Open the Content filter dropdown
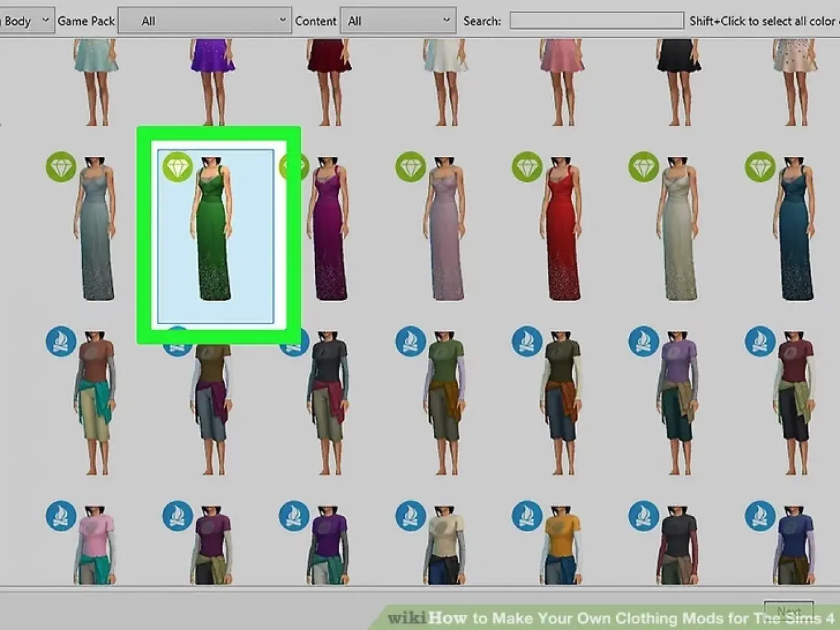Image resolution: width=840 pixels, height=630 pixels. pyautogui.click(x=398, y=21)
